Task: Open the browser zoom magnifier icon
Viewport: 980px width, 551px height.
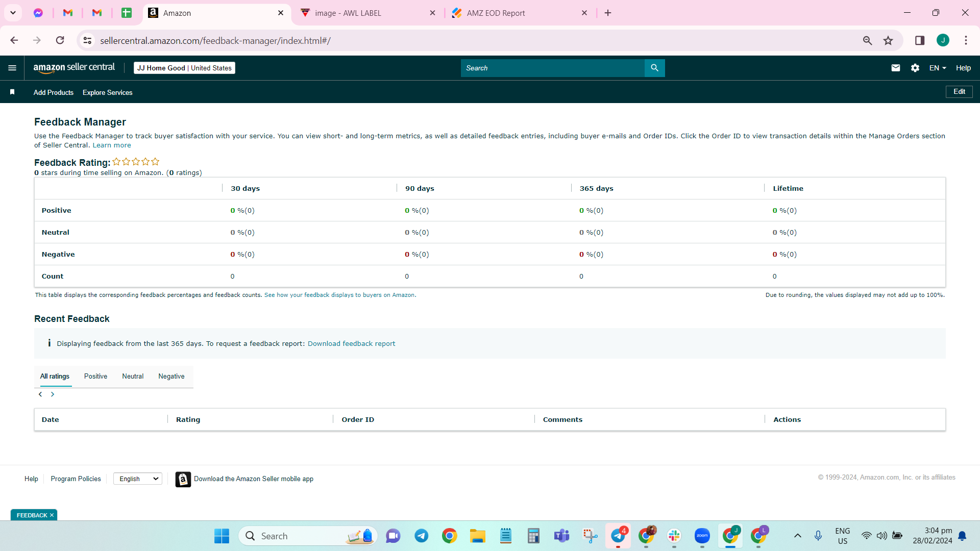Action: pos(867,40)
